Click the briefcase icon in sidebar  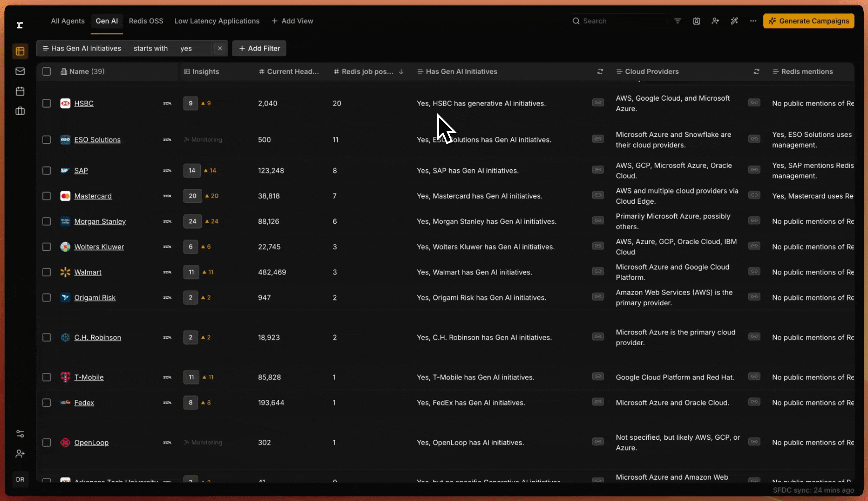(20, 111)
